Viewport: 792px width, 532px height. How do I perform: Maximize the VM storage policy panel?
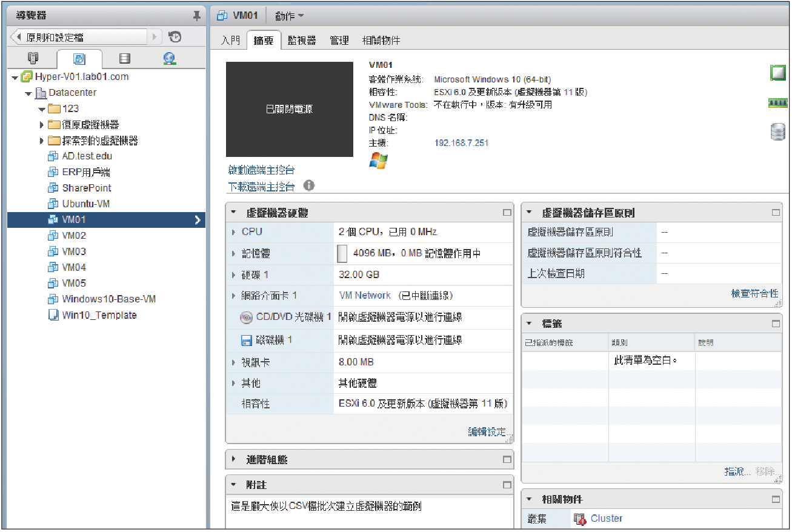click(x=776, y=213)
